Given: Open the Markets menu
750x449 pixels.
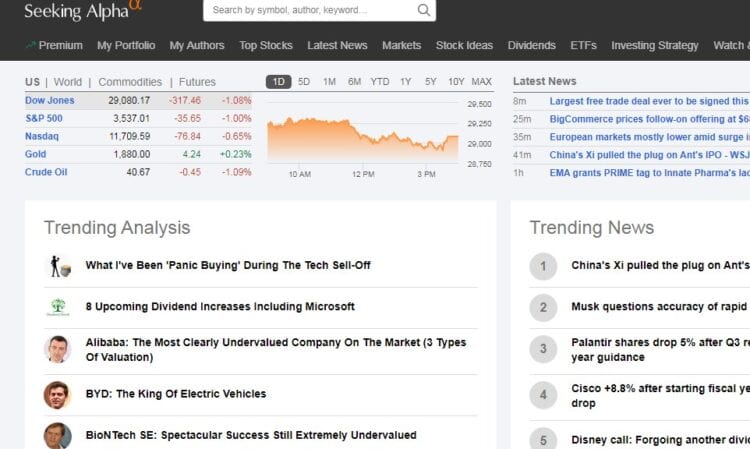Looking at the screenshot, I should coord(402,45).
